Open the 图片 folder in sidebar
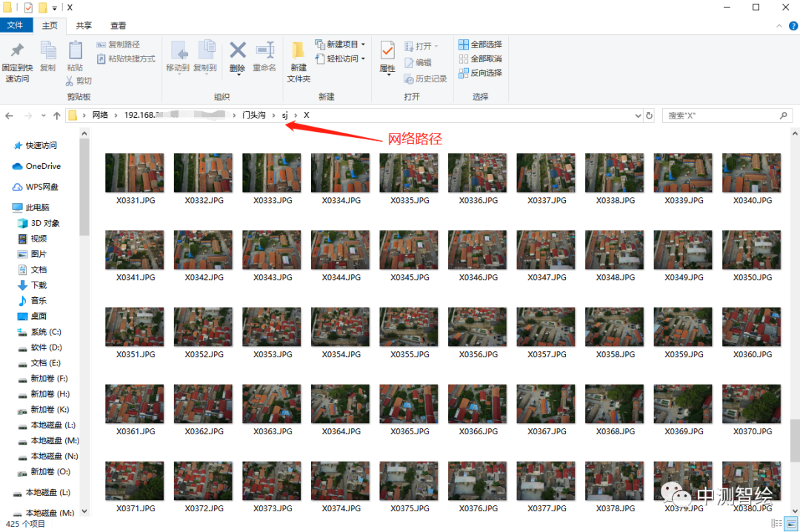This screenshot has width=800, height=532. [x=33, y=253]
